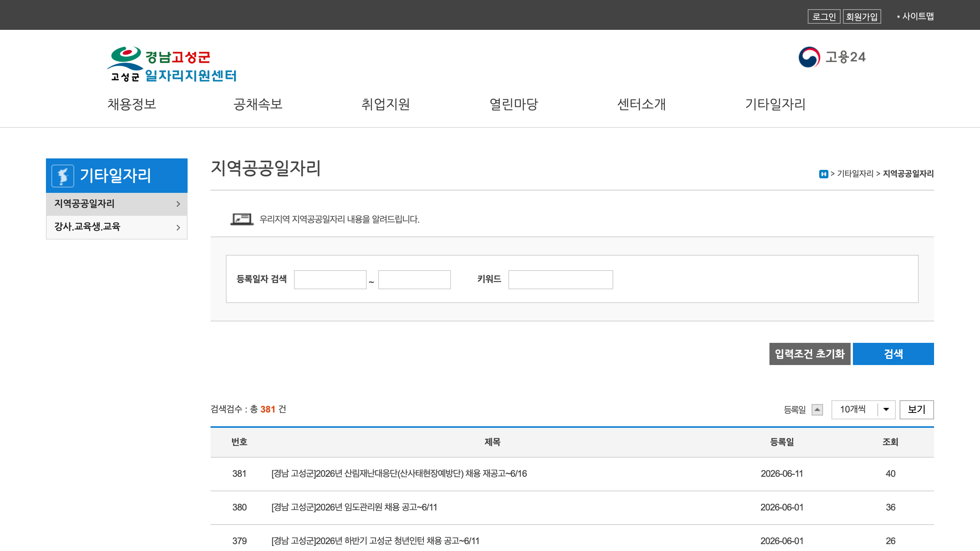
Task: Select 지역공공일자리 in the sidebar
Action: pos(116,204)
